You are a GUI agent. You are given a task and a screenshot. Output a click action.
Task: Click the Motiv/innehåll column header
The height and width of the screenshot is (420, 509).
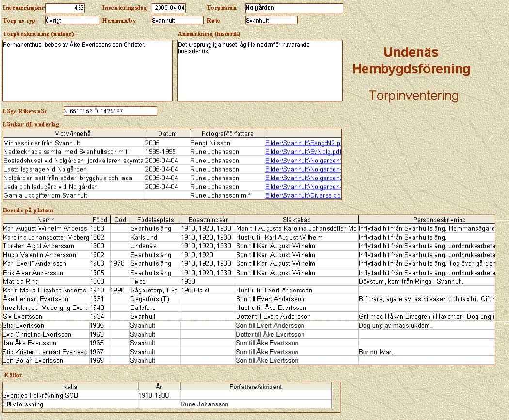pos(74,133)
